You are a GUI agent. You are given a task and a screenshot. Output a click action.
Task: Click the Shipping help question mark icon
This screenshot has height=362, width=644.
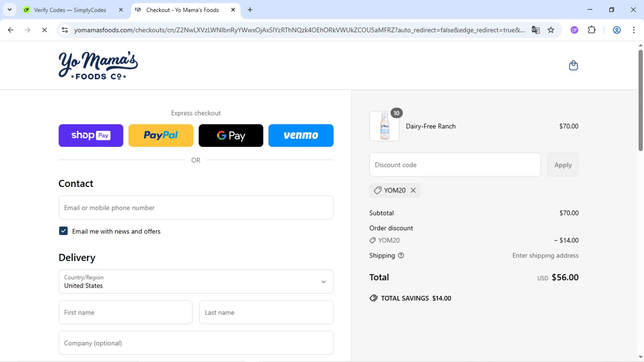(401, 256)
